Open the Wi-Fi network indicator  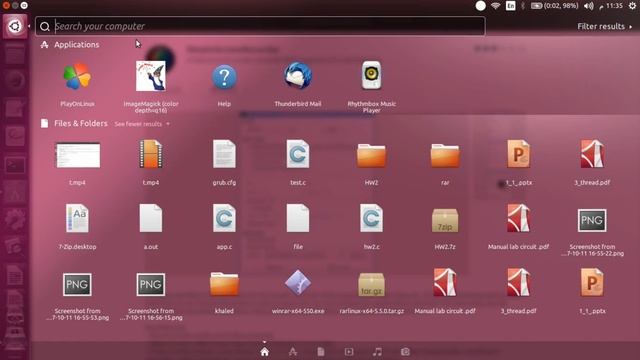tap(496, 6)
